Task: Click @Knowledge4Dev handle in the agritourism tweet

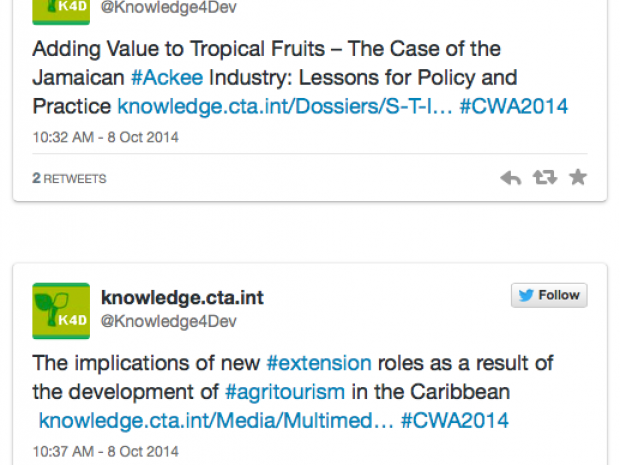Action: coord(168,321)
